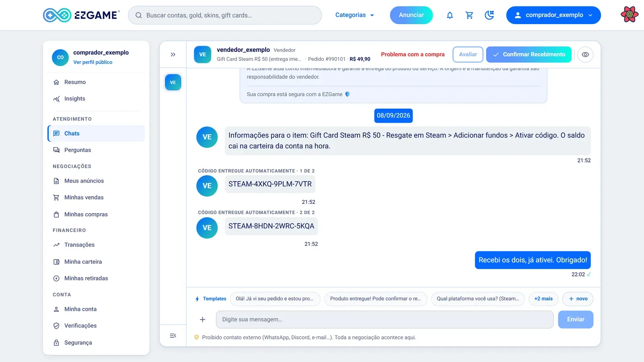Insert template 'Qual plataforma você usa?'
Image resolution: width=644 pixels, height=362 pixels.
click(x=478, y=299)
